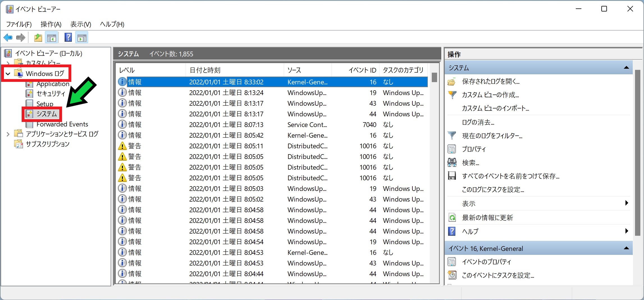The width and height of the screenshot is (644, 300).
Task: Select Kernel-General row at 8:04:53
Action: pyautogui.click(x=272, y=253)
